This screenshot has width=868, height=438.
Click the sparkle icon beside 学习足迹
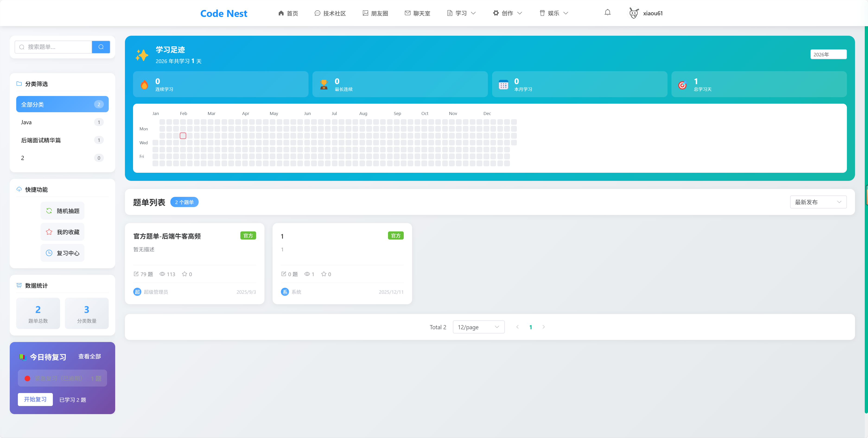142,55
